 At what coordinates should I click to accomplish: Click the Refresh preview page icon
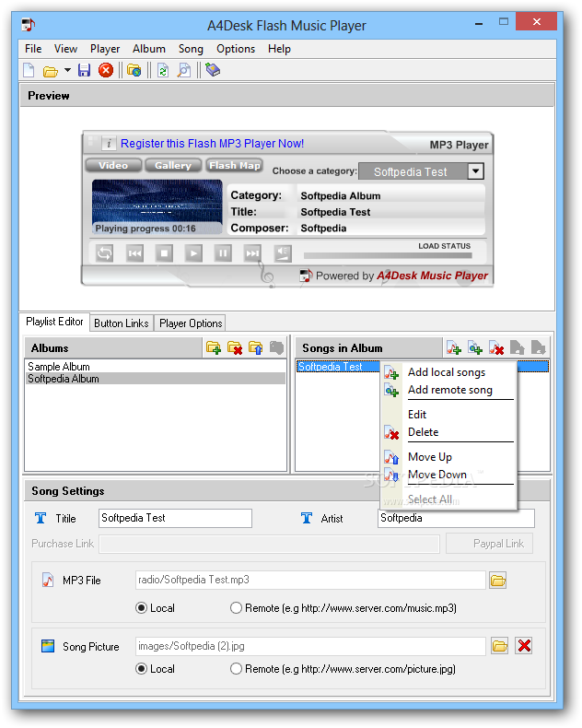pos(163,71)
